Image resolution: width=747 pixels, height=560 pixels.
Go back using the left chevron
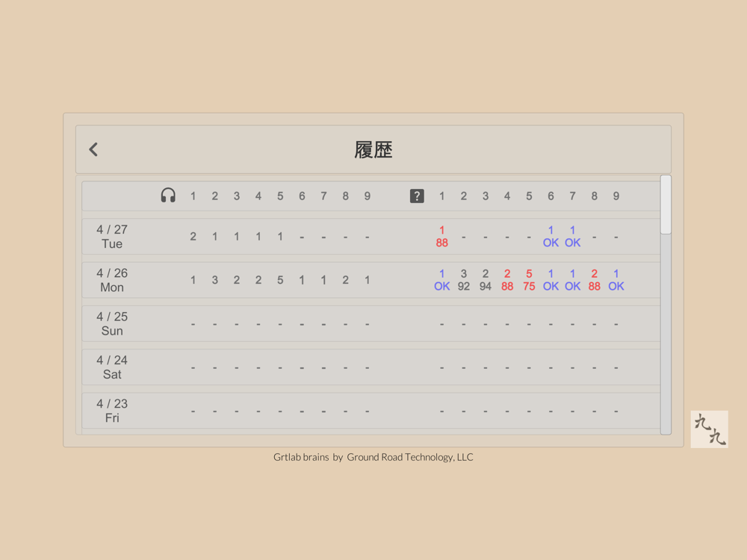pyautogui.click(x=93, y=149)
